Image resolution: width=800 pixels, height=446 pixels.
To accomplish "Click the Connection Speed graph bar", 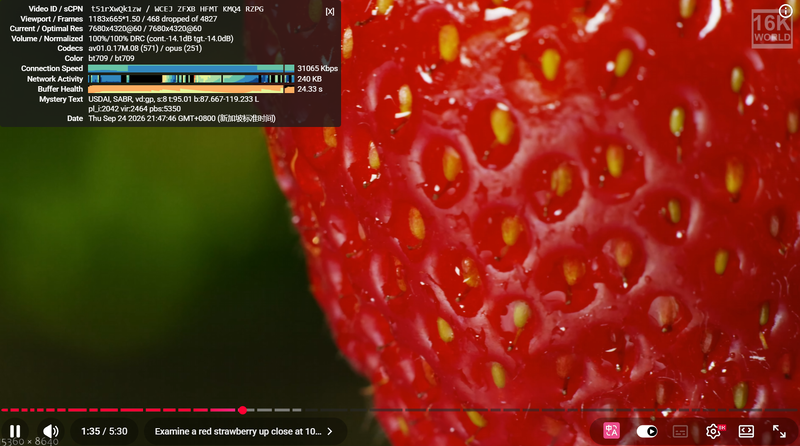I will click(191, 68).
